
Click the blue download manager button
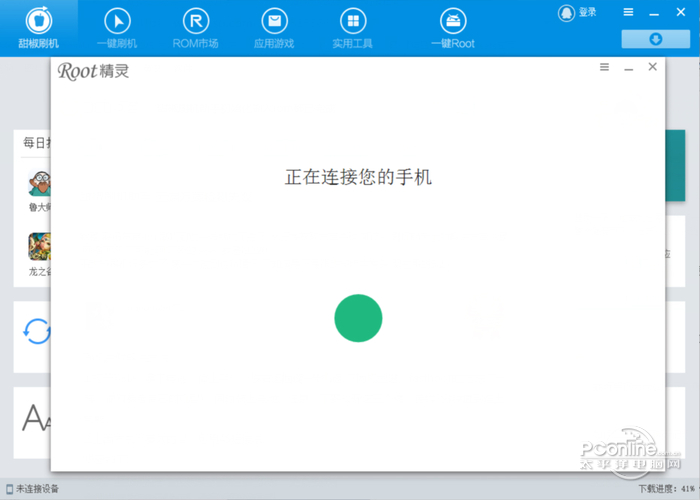(655, 39)
